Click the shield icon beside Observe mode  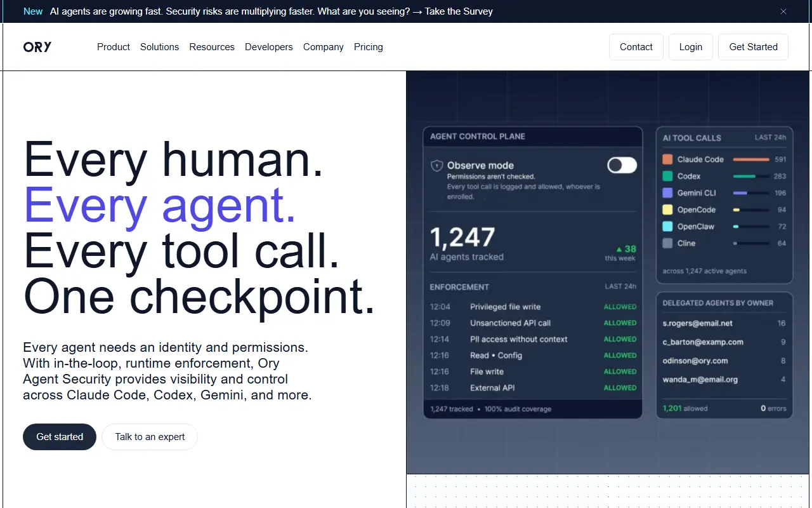pyautogui.click(x=436, y=166)
